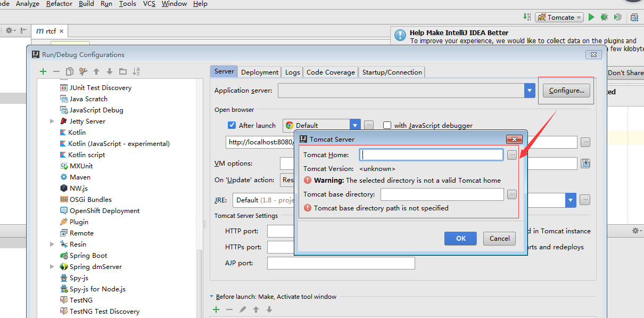Expand Spring dmServer tree node
This screenshot has height=318, width=644.
(x=52, y=267)
